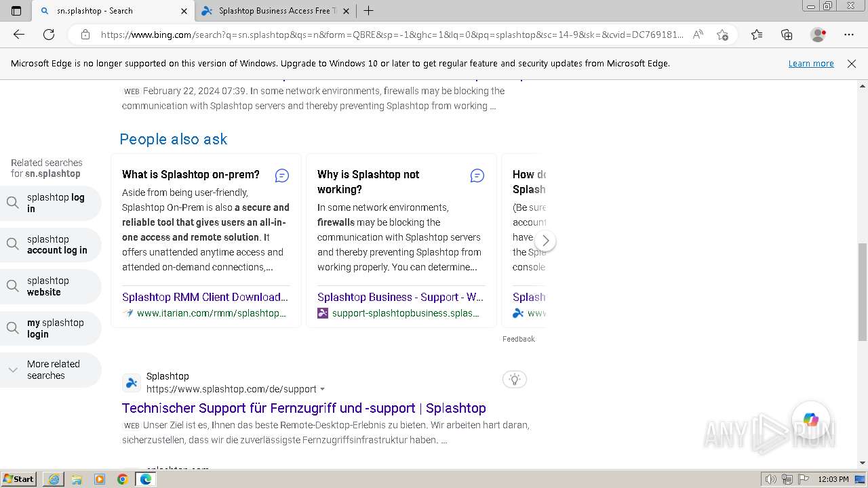Screen dimensions: 868x488
Task: Open the Collections panel
Action: pyautogui.click(x=787, y=35)
